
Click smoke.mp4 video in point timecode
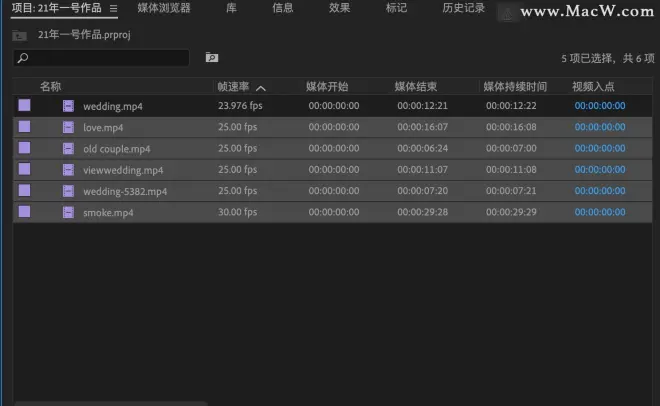tap(600, 212)
